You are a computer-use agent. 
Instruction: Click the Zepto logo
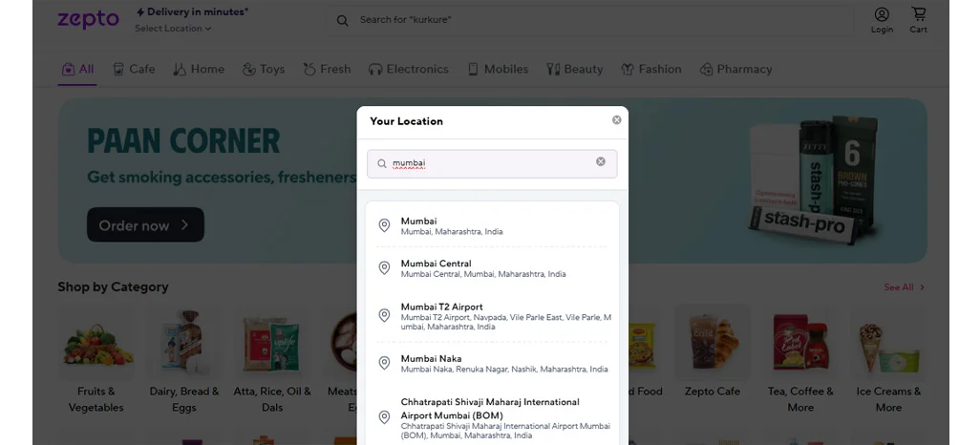point(88,20)
